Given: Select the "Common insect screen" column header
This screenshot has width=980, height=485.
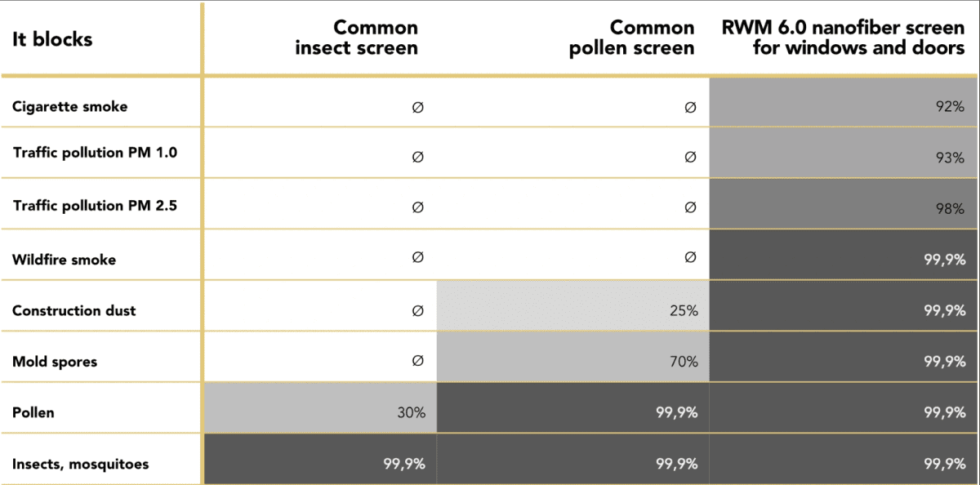Looking at the screenshot, I should (x=356, y=38).
